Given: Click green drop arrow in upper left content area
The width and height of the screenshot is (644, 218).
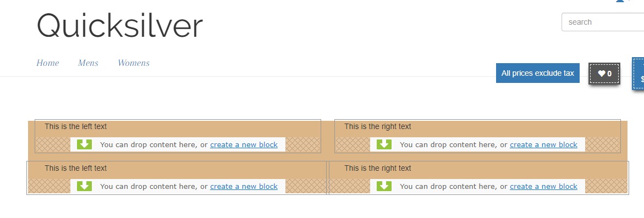Looking at the screenshot, I should pyautogui.click(x=84, y=144).
